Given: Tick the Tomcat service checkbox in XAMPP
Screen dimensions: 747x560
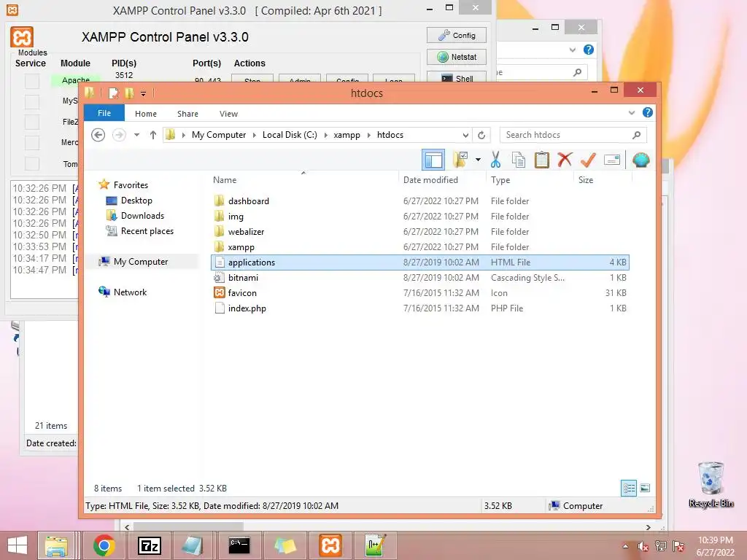Looking at the screenshot, I should point(32,163).
